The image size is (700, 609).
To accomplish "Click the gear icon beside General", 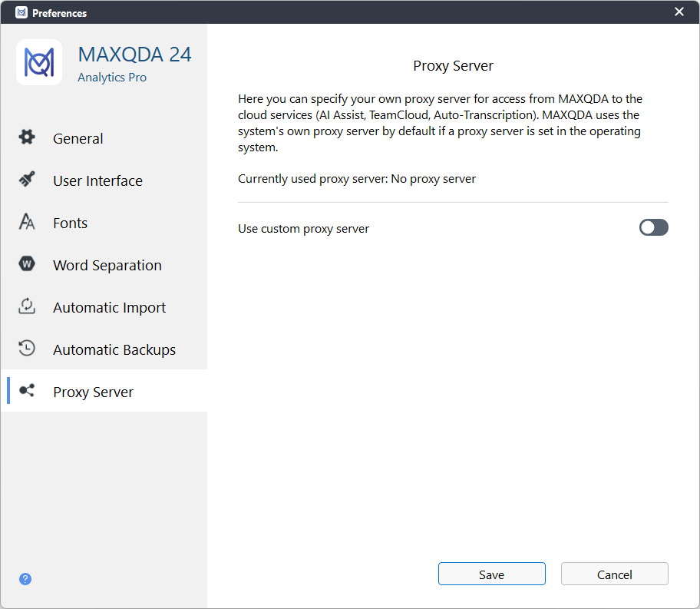I will click(27, 137).
